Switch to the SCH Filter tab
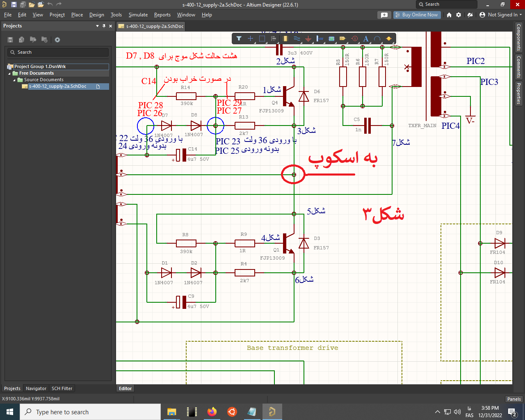The width and height of the screenshot is (525, 420). coord(62,388)
